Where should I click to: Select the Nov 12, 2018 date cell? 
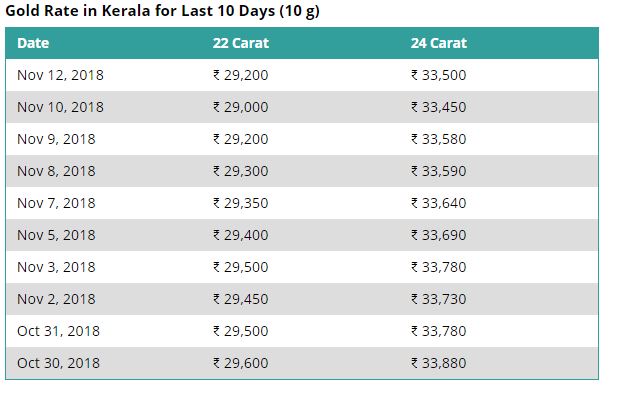pyautogui.click(x=60, y=75)
